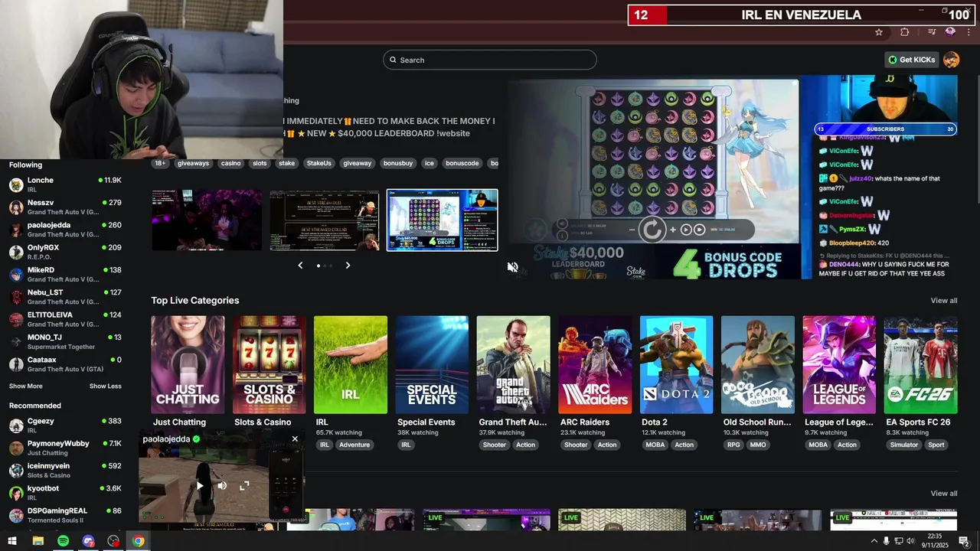This screenshot has width=980, height=551.
Task: Unmute the featured stream via the speaker icon
Action: 513,267
